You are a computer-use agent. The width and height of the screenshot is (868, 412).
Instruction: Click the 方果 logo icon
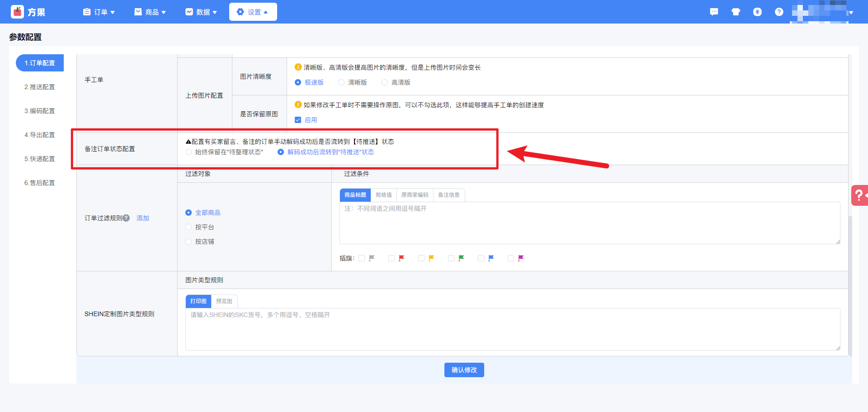17,12
